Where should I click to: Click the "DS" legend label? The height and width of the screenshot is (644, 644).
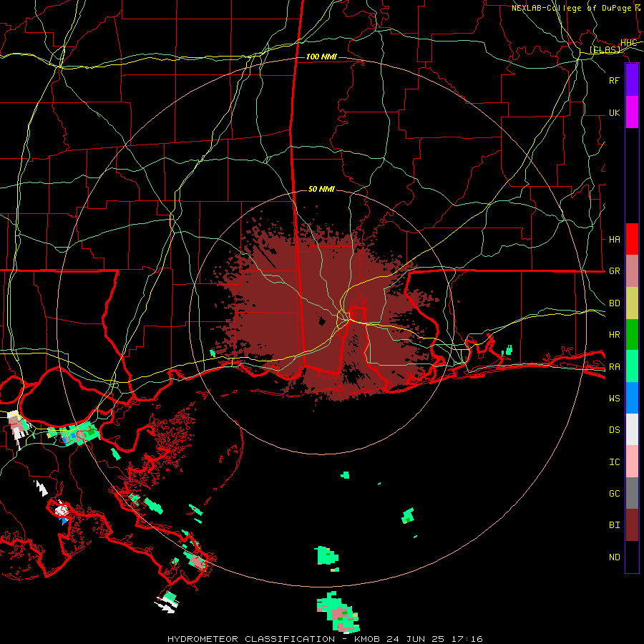tap(614, 430)
